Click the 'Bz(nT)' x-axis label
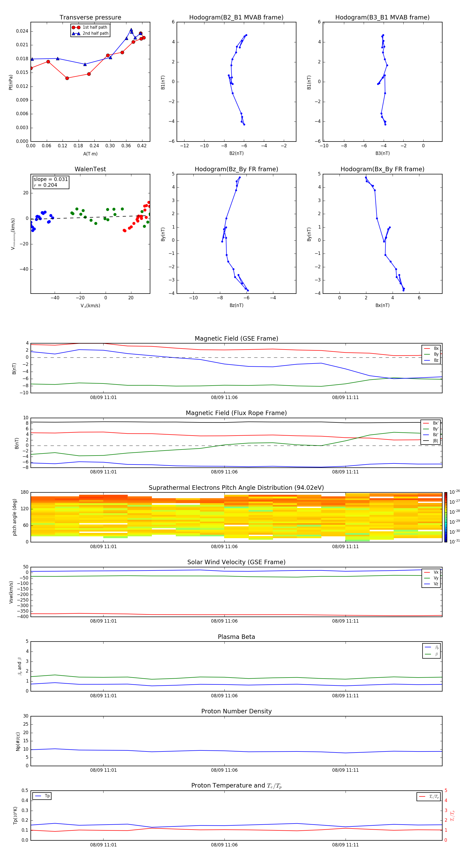The width and height of the screenshot is (473, 868). (x=236, y=305)
